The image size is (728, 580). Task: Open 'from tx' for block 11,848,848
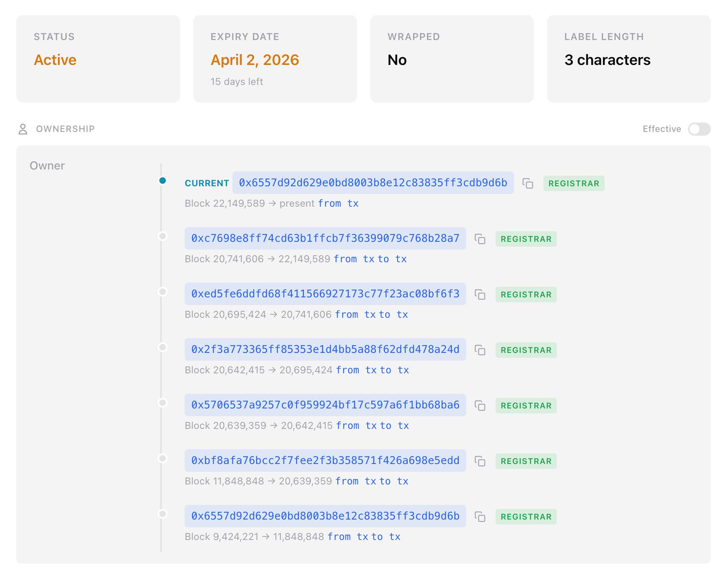(355, 481)
